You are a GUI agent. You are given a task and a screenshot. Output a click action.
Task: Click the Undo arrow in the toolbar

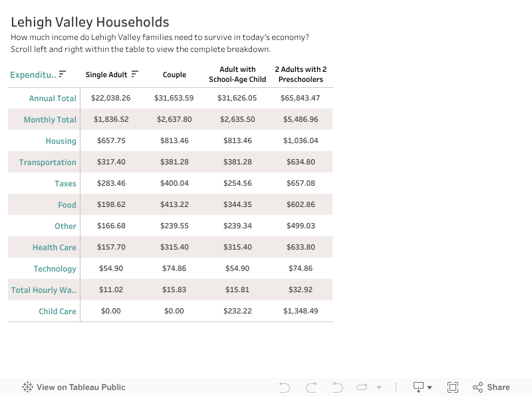click(285, 387)
